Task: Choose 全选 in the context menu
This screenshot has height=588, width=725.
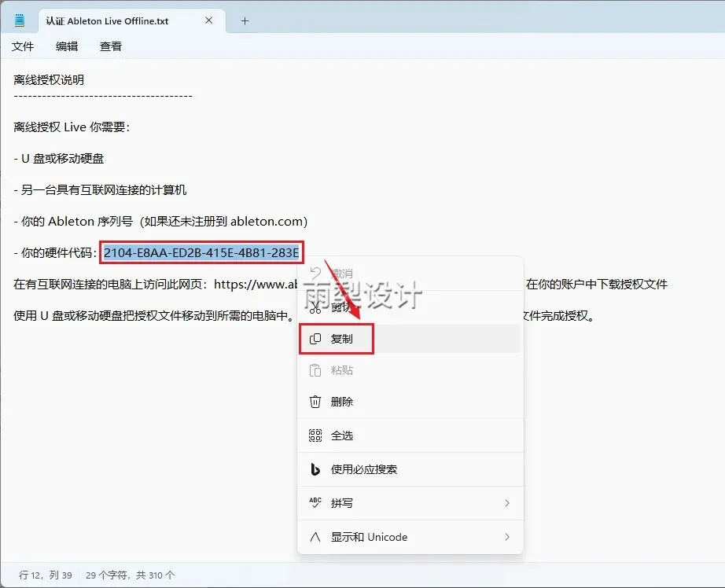Action: click(410, 435)
